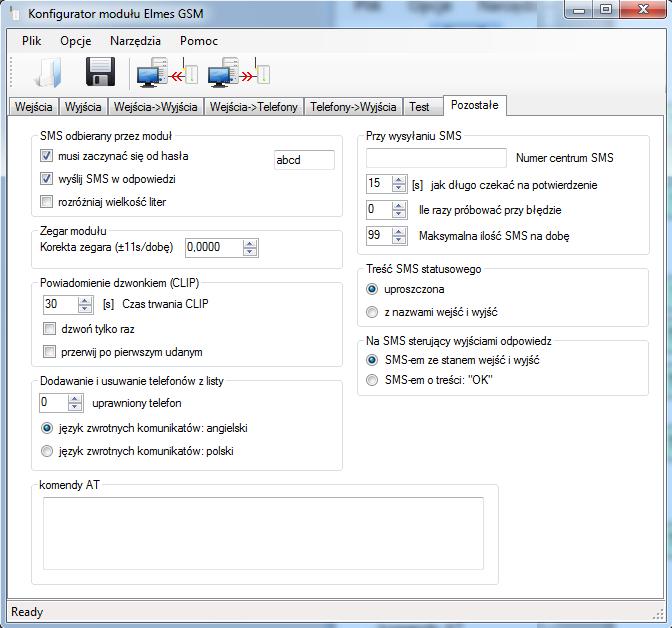Click the Numer centrum SMS field
This screenshot has height=628, width=672.
tap(436, 158)
